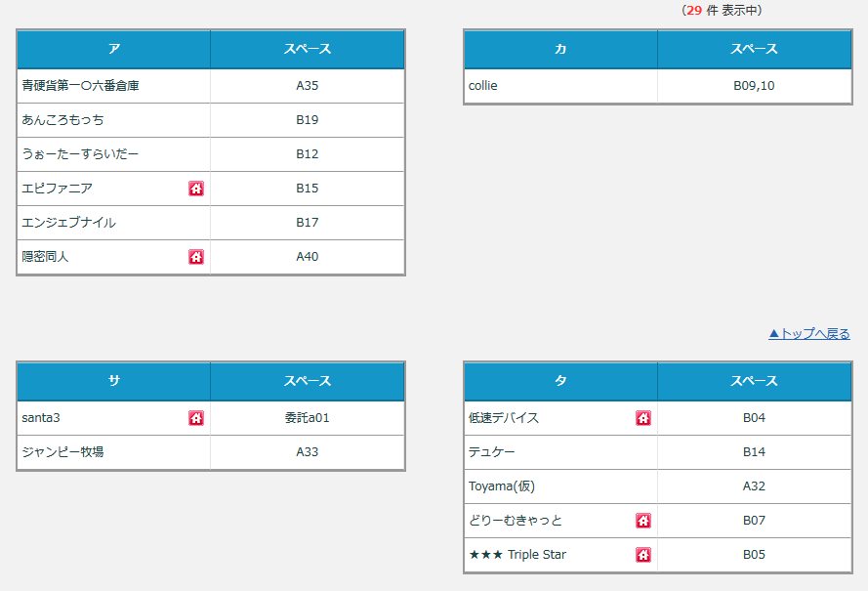Select the circle name テュケー
Image resolution: width=868 pixels, height=591 pixels.
pyautogui.click(x=491, y=452)
